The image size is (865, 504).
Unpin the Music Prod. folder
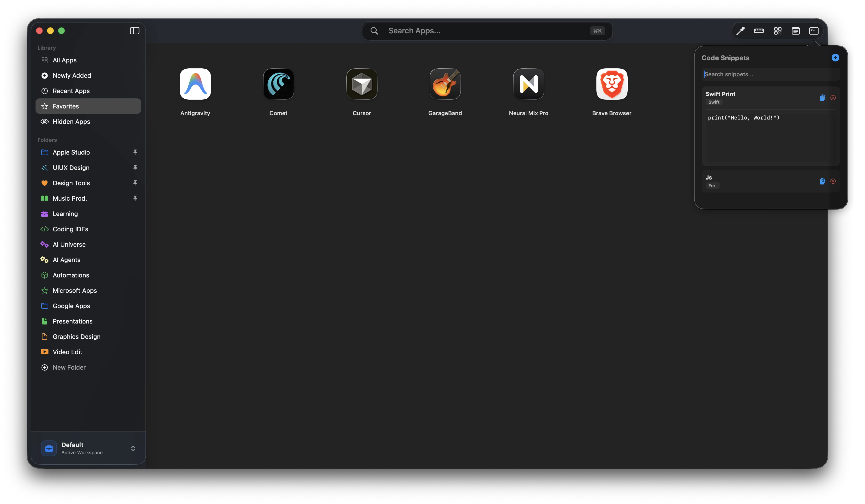coord(135,198)
